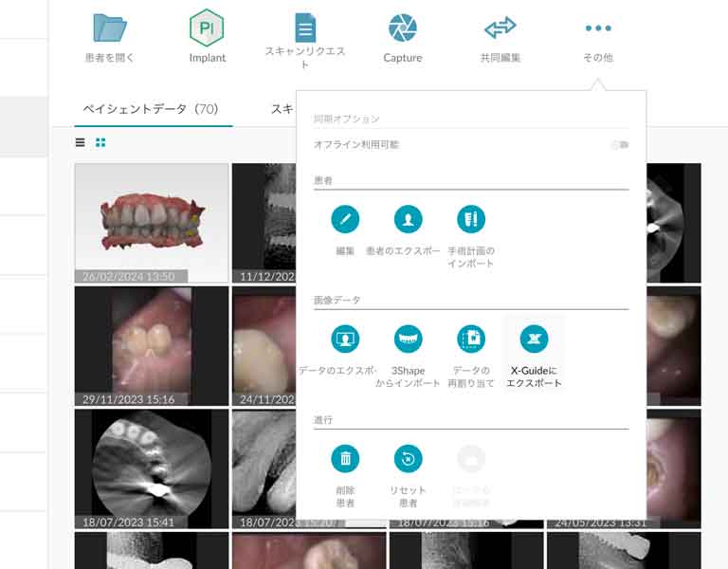Export to X-Guide

(534, 339)
